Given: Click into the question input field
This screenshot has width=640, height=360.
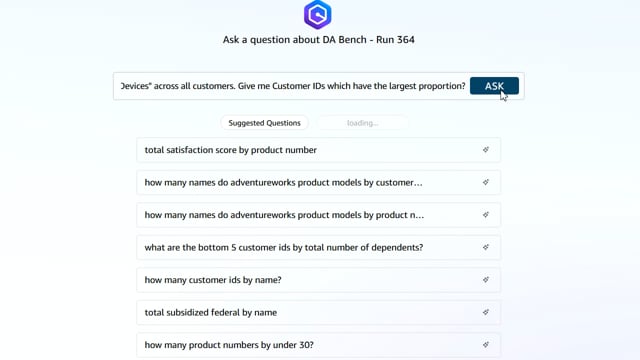Looking at the screenshot, I should point(292,86).
